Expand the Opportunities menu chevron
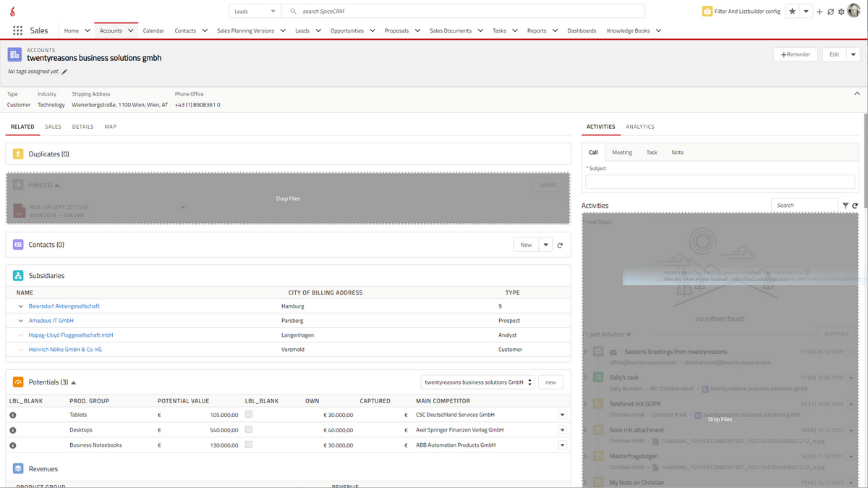The image size is (868, 488). pyautogui.click(x=373, y=31)
